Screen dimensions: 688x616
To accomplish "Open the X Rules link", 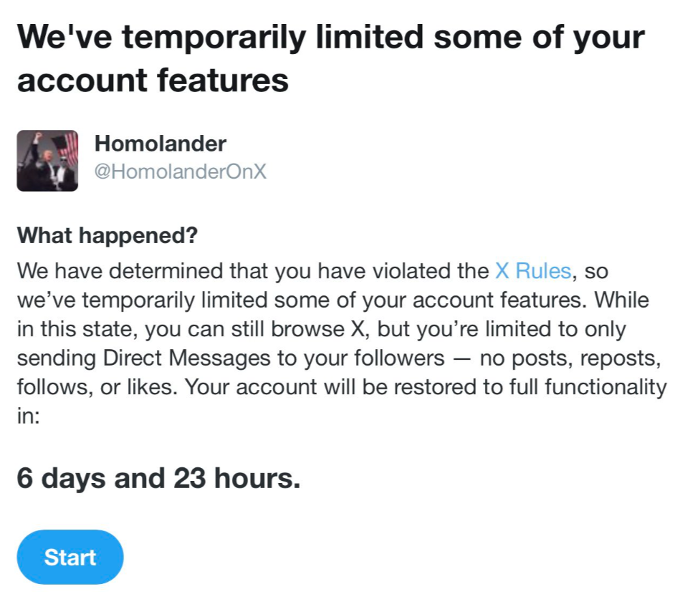I will pyautogui.click(x=533, y=271).
